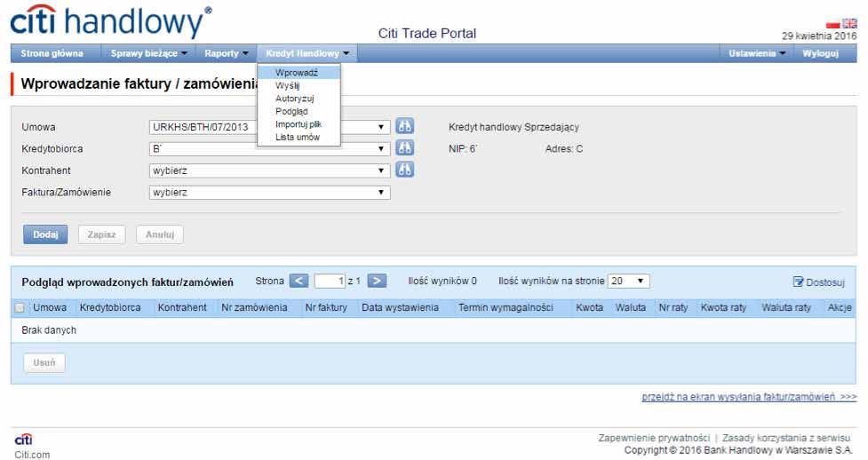
Task: Sort by Waluta raty column header
Action: point(786,308)
